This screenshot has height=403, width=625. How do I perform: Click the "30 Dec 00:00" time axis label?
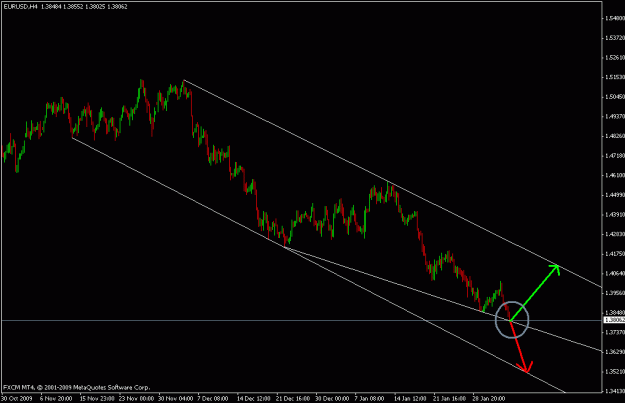point(332,398)
